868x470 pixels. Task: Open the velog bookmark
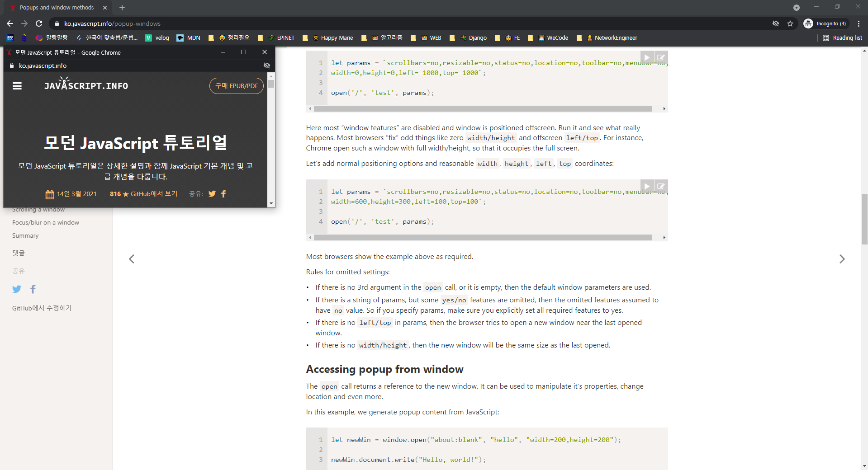tap(157, 38)
